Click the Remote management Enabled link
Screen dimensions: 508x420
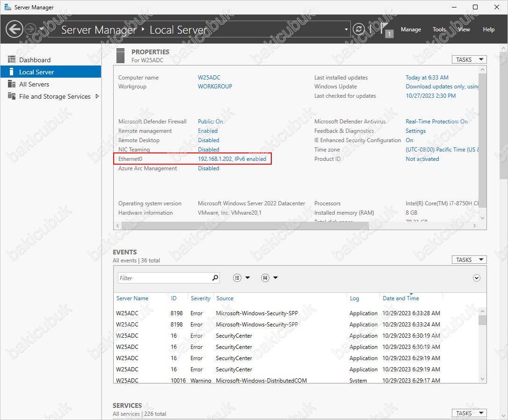coord(208,131)
